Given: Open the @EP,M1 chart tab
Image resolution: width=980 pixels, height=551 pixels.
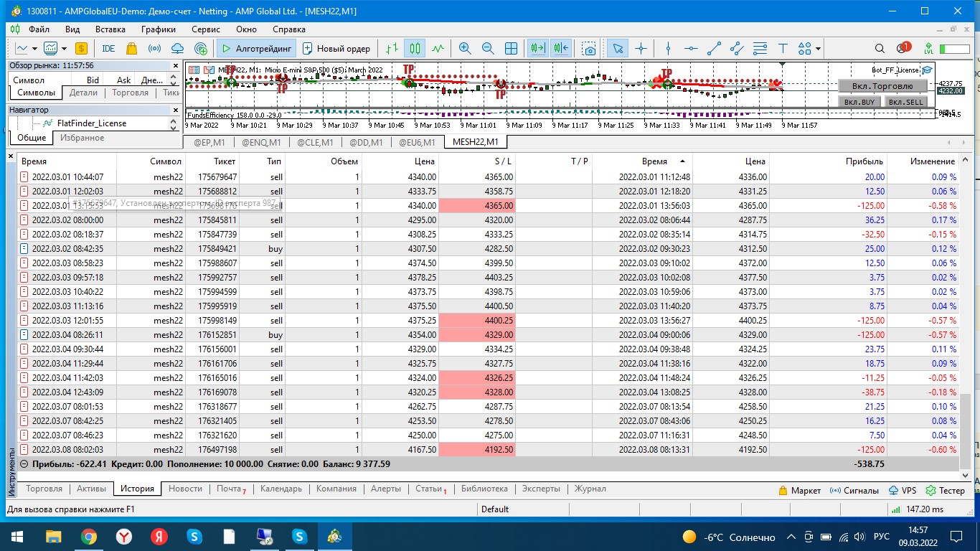Looking at the screenshot, I should coord(209,142).
